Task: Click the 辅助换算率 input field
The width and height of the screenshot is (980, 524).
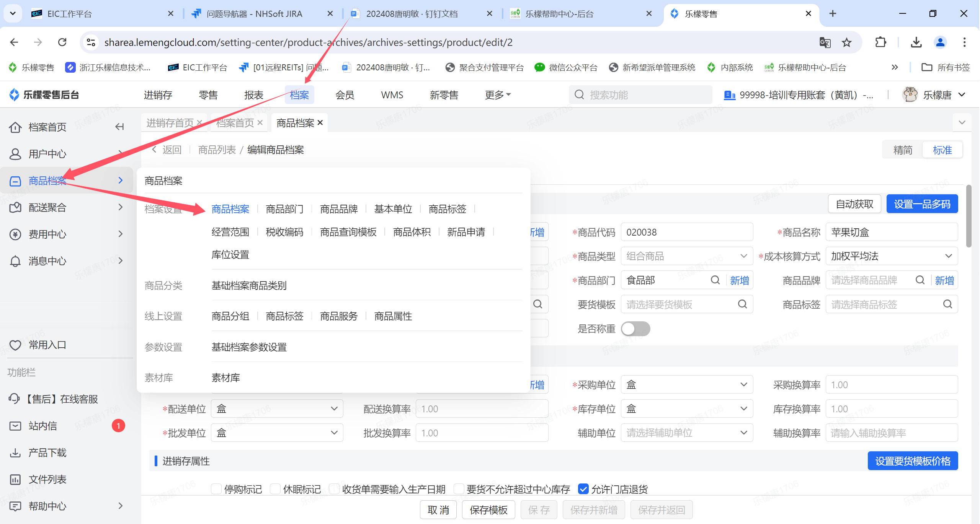Action: tap(892, 433)
